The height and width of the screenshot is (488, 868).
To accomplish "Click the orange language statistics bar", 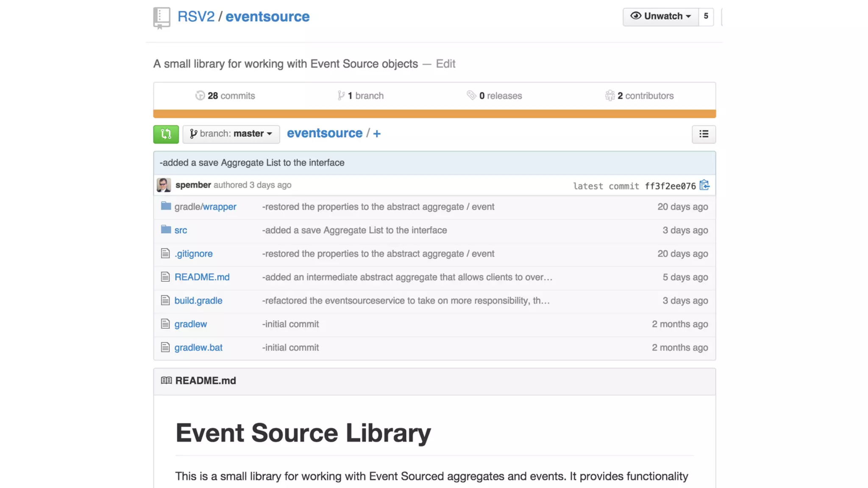I will pos(434,114).
